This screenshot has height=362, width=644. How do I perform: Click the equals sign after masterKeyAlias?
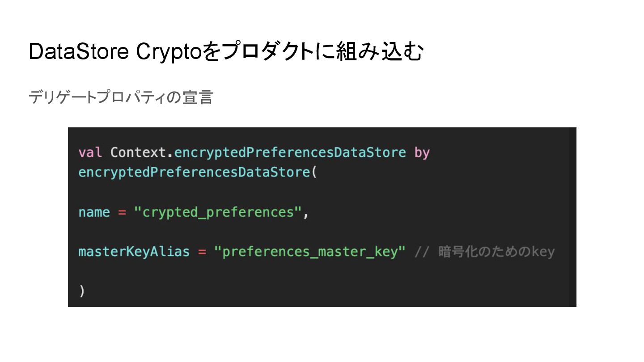[202, 252]
